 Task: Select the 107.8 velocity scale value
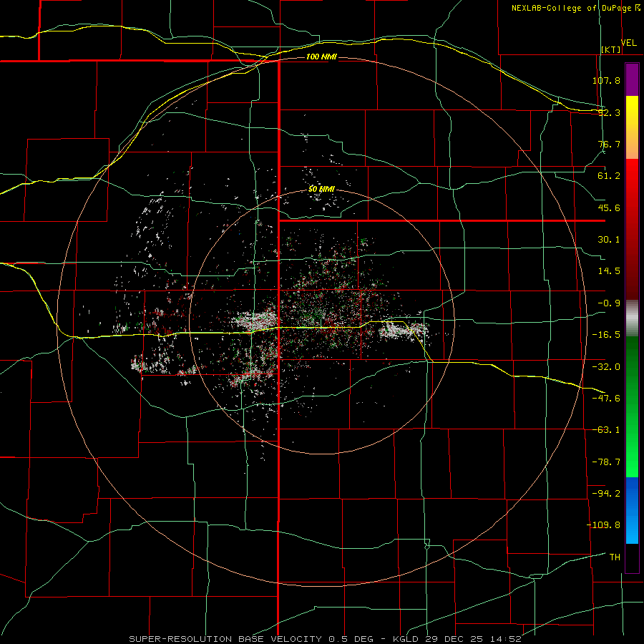click(x=606, y=80)
